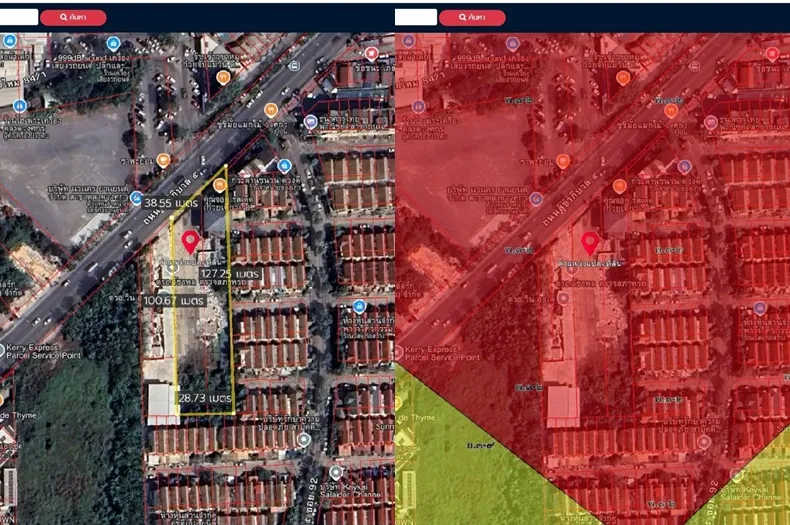Click the orange restaurant pin labeled ราพะยอม on left map
The width and height of the screenshot is (790, 525).
(163, 160)
